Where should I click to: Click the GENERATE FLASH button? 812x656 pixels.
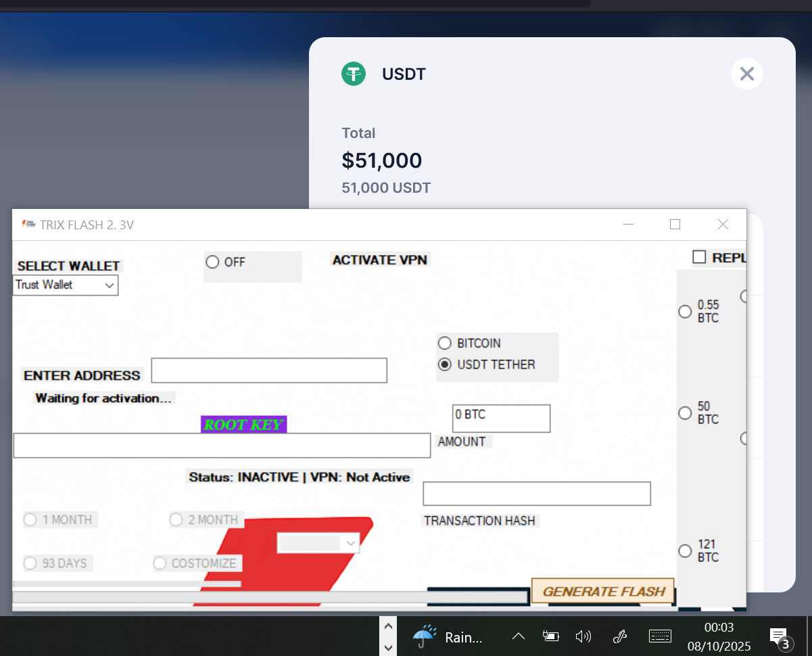pos(602,590)
